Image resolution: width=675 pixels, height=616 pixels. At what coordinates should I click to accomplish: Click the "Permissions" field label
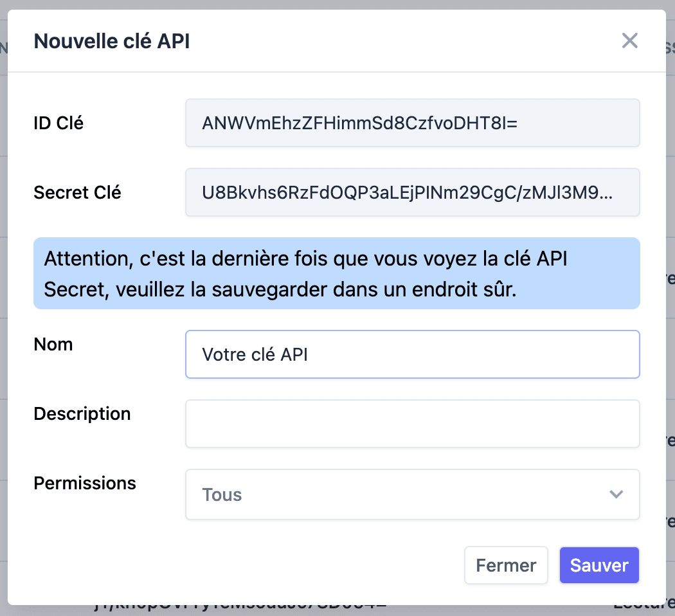tap(84, 483)
